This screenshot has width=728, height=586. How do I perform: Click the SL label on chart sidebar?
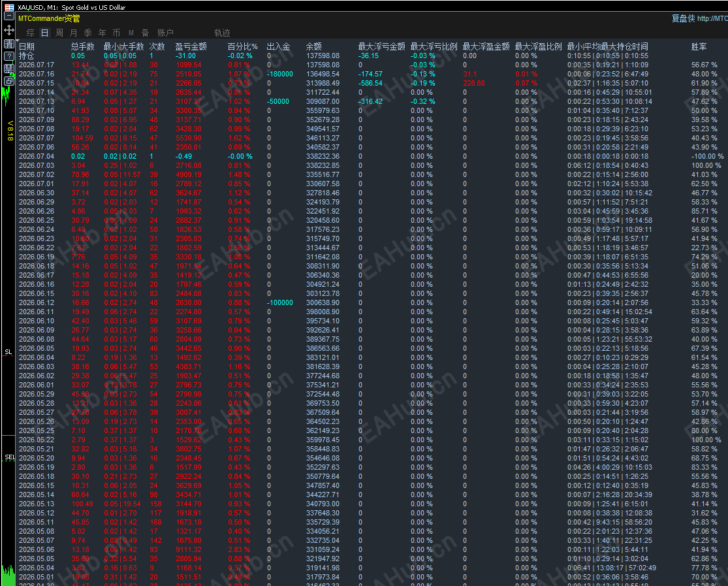(8, 351)
